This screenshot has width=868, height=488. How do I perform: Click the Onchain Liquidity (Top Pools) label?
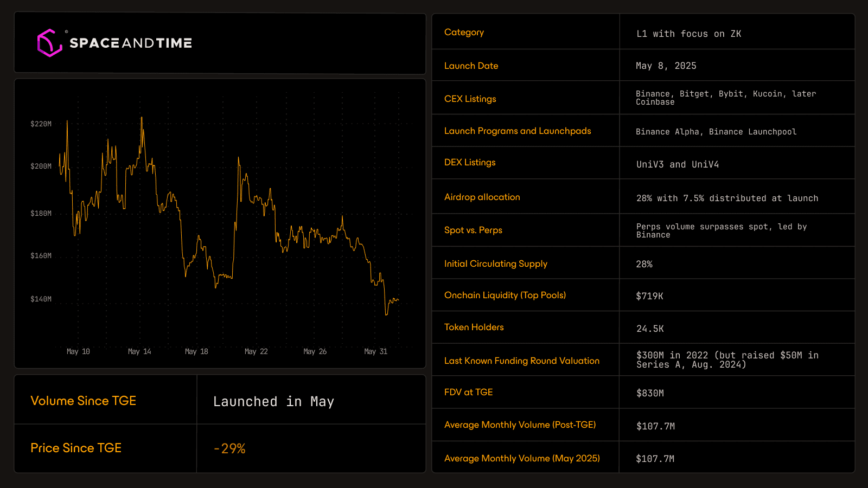[505, 296]
